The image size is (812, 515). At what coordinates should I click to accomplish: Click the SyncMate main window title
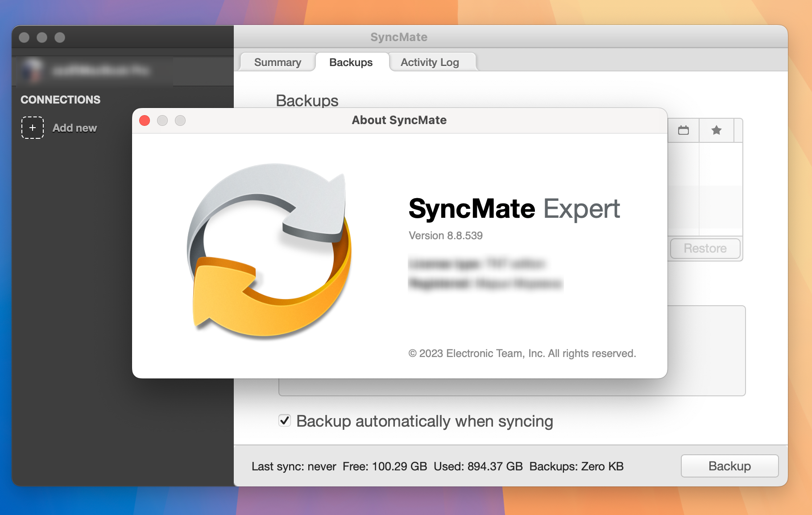399,37
